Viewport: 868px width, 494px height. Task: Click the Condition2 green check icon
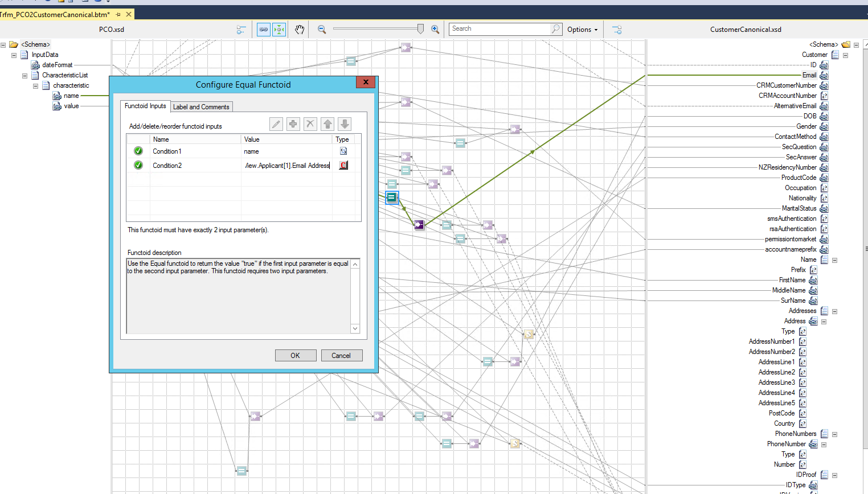[138, 165]
